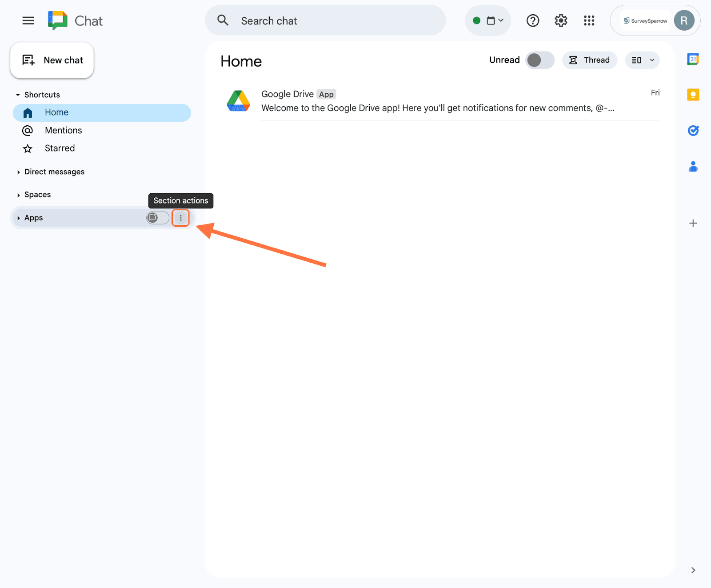711x588 pixels.
Task: Expand the Spaces section
Action: (x=37, y=195)
